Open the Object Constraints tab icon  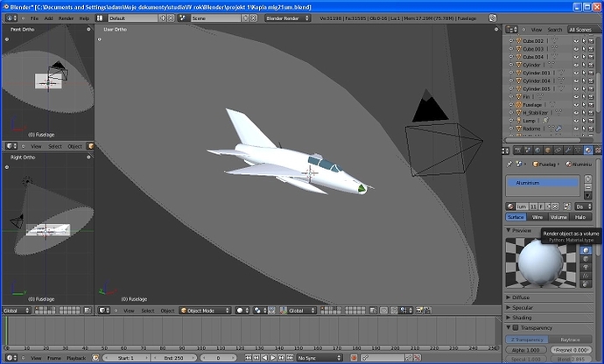[558, 150]
